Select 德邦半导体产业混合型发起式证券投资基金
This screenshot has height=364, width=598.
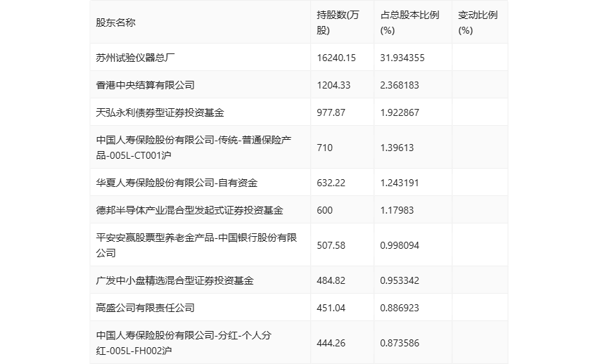coord(189,210)
